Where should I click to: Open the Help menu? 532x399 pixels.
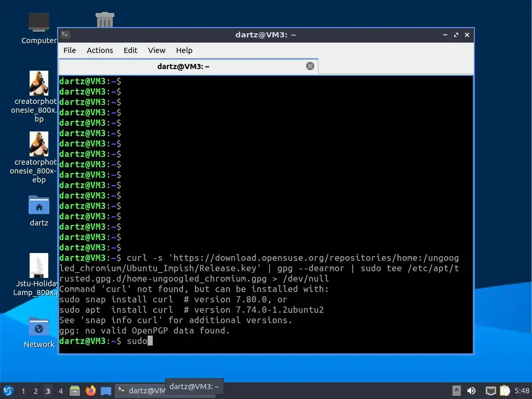tap(184, 50)
